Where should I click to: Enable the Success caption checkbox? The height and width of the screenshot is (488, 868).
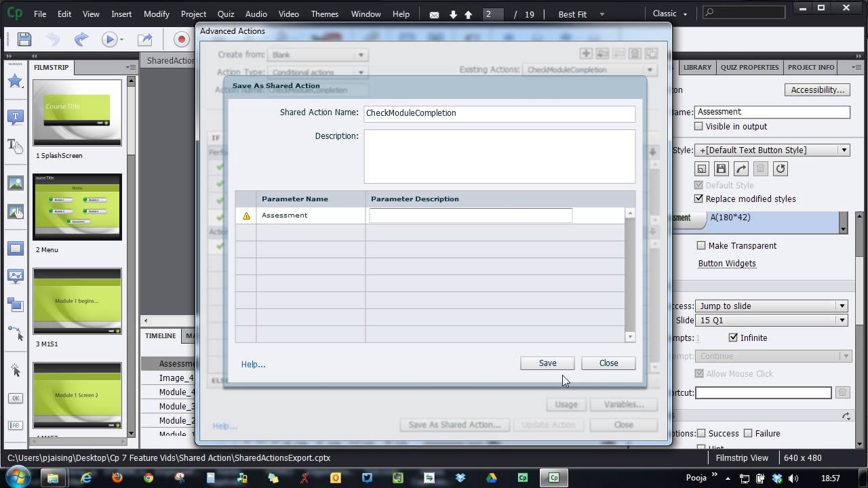coord(701,433)
